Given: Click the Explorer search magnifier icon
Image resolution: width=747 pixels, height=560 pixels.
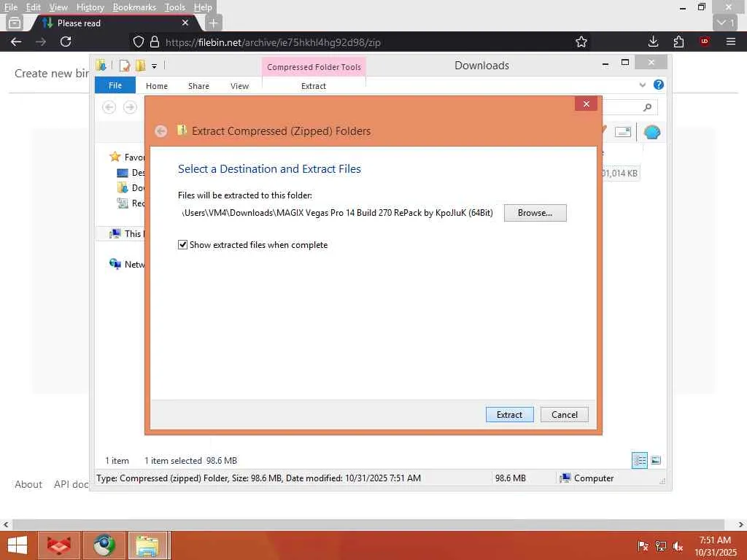Looking at the screenshot, I should click(647, 107).
